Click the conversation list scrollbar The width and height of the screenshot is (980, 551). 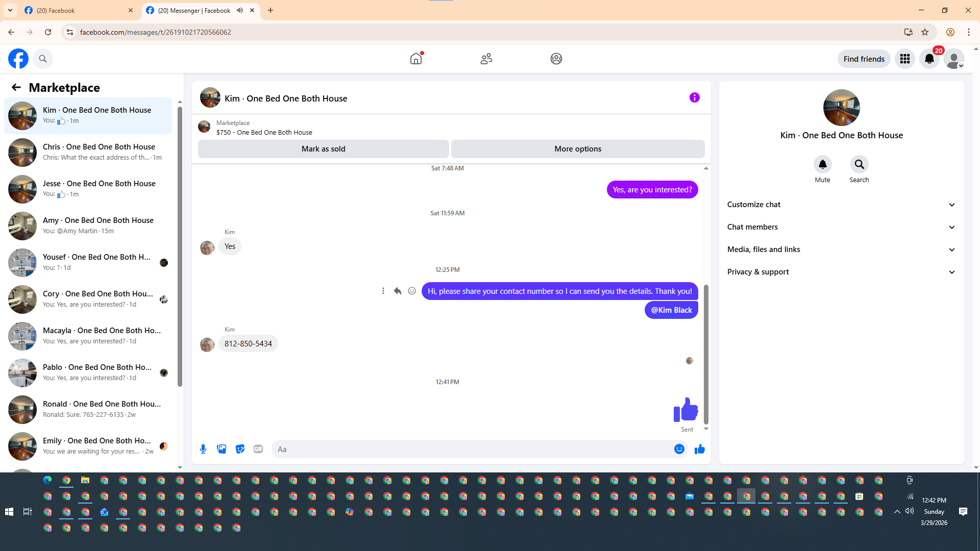180,246
